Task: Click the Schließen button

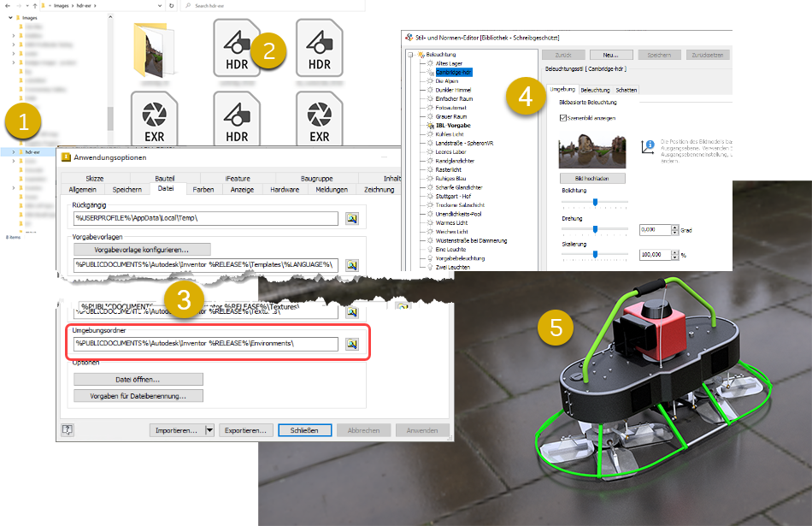Action: coord(304,430)
